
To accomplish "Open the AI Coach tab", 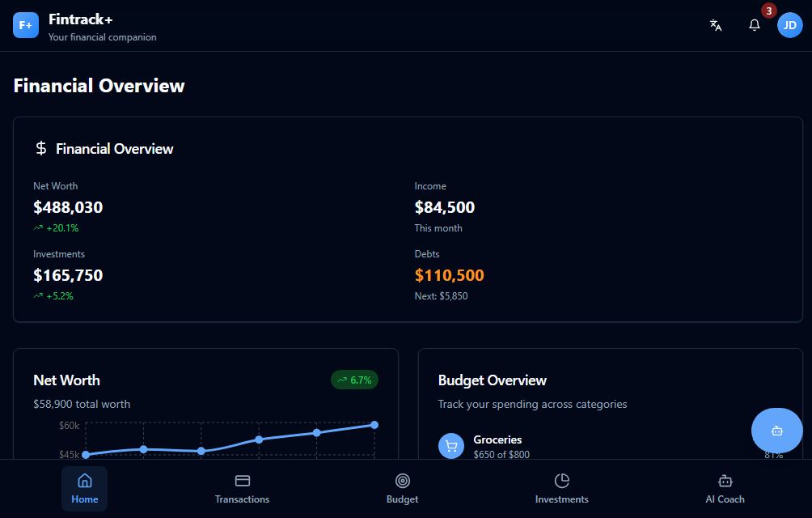I will (x=725, y=489).
